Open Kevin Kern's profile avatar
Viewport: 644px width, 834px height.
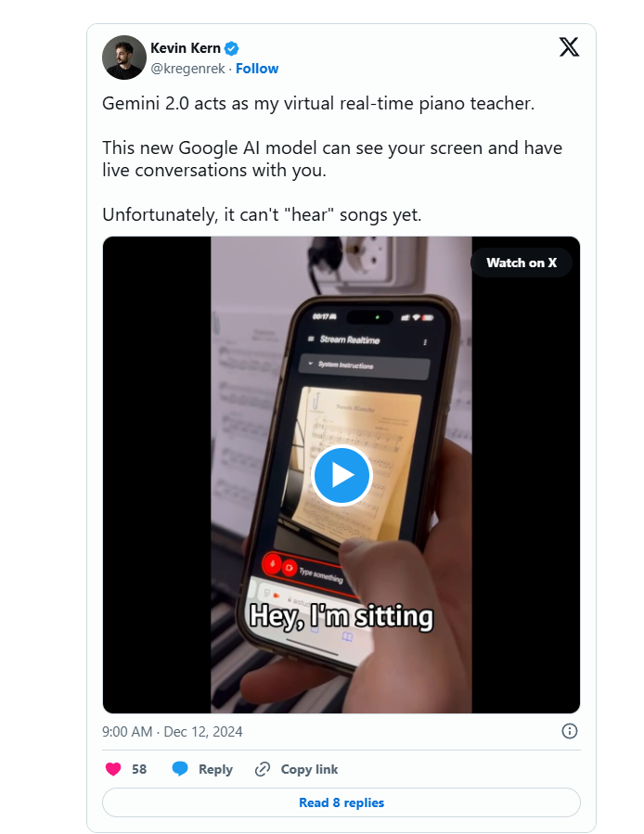coord(124,58)
